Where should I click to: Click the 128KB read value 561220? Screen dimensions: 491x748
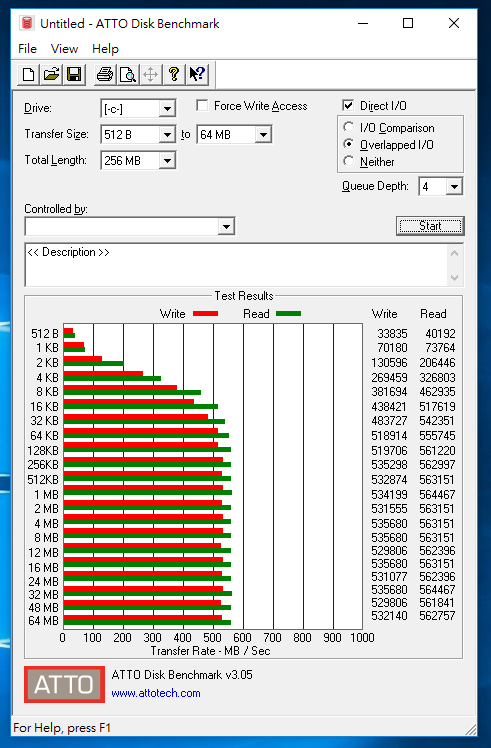(x=437, y=450)
